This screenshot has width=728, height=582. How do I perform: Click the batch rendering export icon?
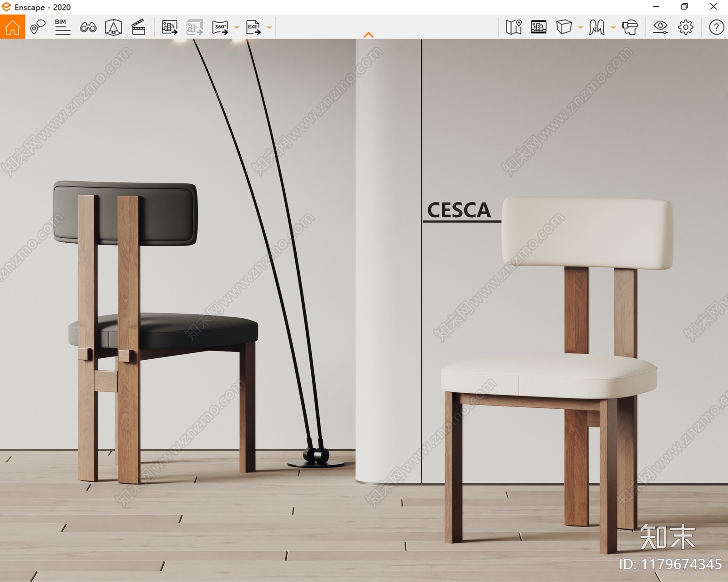pos(195,27)
